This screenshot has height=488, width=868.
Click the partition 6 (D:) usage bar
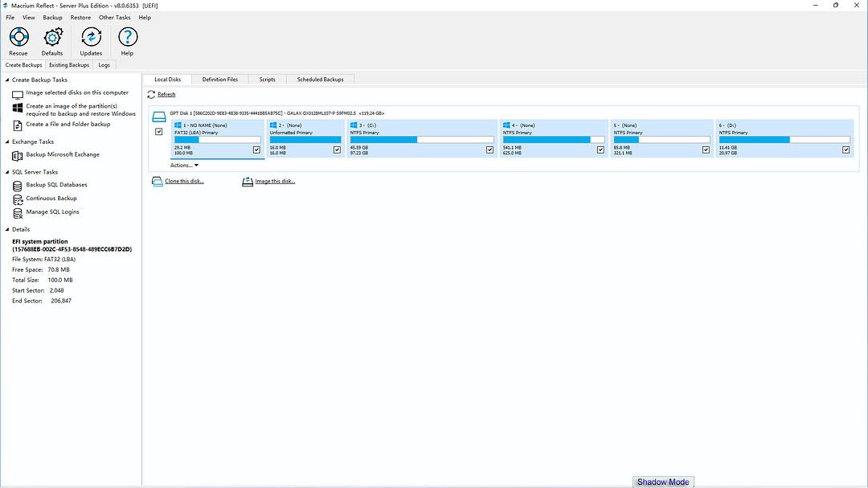point(784,140)
